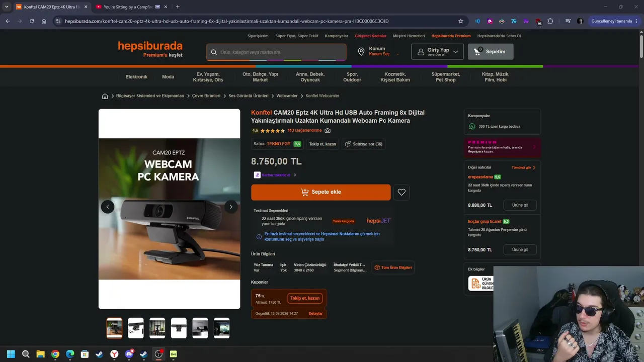
Task: Open Ev, Yaşam, Kırtasiye, Ofis category
Action: pyautogui.click(x=208, y=77)
